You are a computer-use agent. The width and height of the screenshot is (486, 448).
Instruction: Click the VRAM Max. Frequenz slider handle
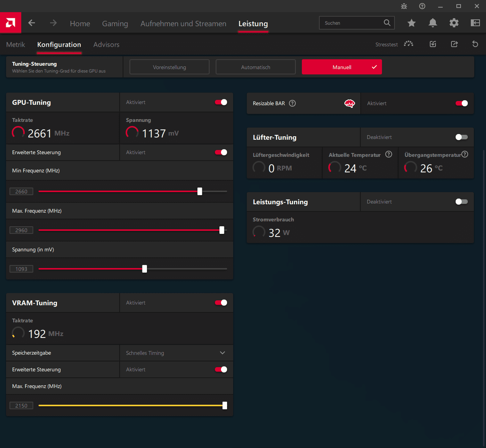(225, 405)
